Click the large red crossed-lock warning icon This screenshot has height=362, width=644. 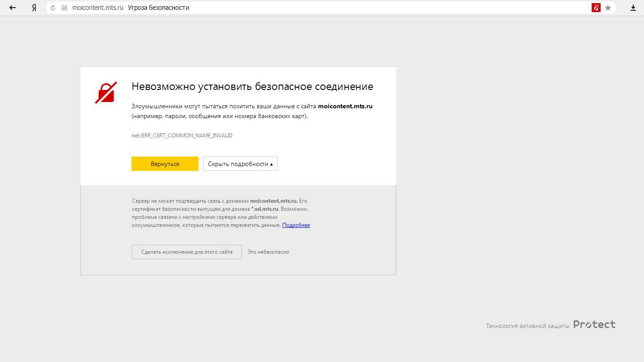106,93
